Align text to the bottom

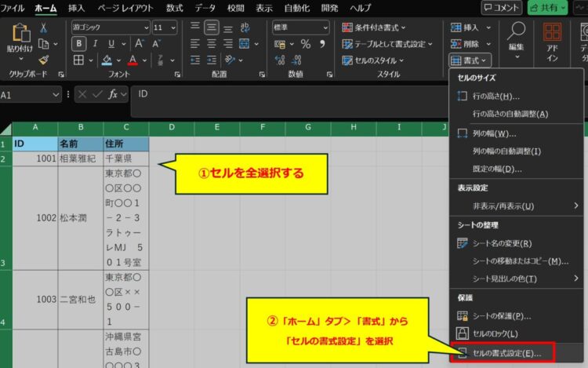(228, 27)
